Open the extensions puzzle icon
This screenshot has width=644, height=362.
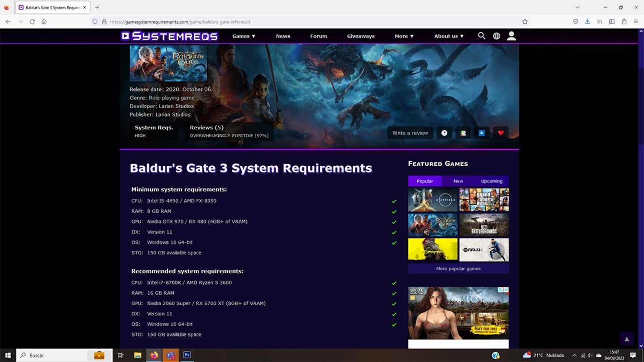(624, 21)
